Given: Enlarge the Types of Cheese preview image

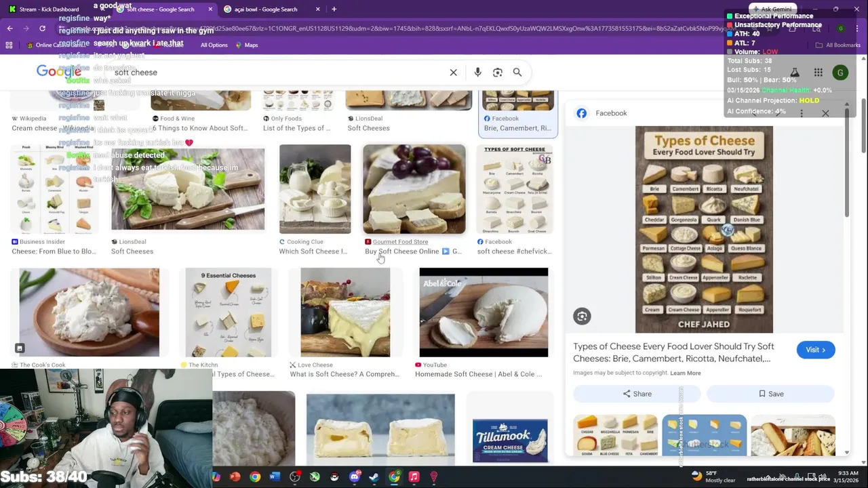Looking at the screenshot, I should 704,230.
